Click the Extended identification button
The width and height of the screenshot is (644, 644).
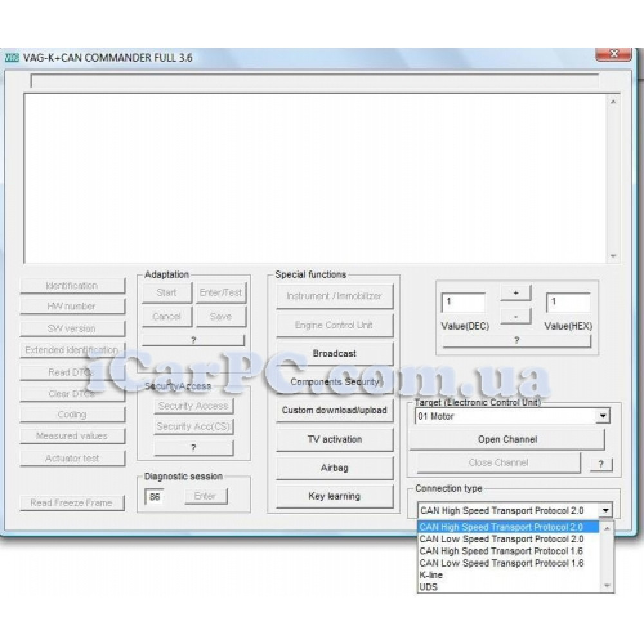click(72, 350)
